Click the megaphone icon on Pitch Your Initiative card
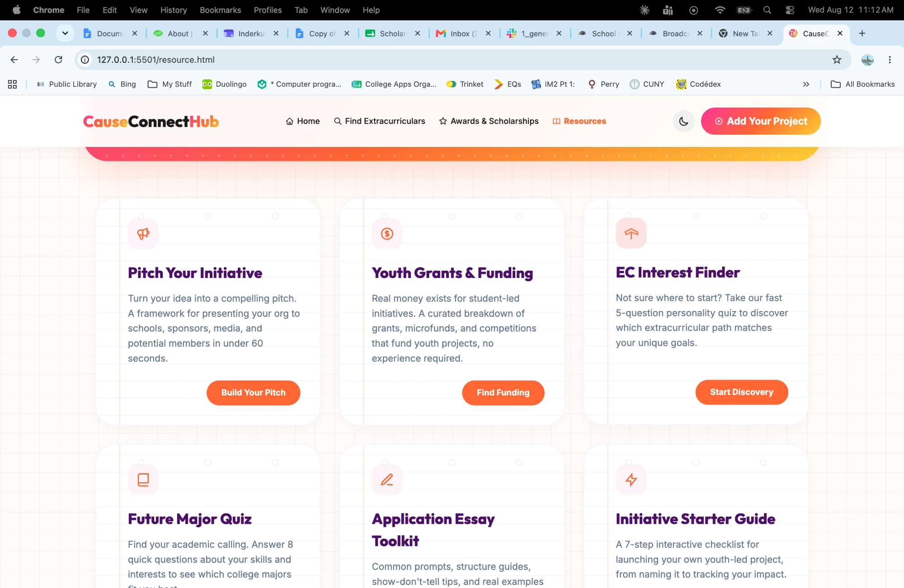 (143, 234)
